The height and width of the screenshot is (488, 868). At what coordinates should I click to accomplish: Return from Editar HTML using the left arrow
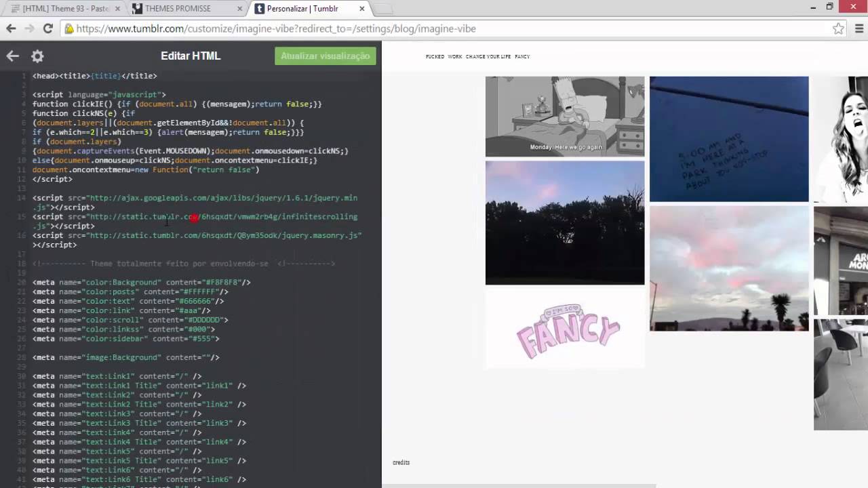[x=13, y=56]
